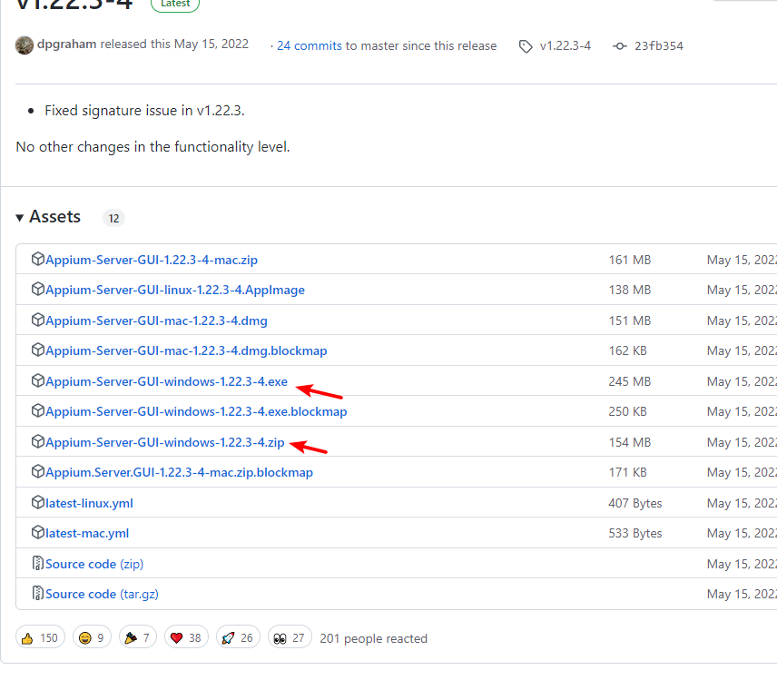This screenshot has height=700, width=777.
Task: Click the commit icon next to 23fb354
Action: (x=619, y=46)
